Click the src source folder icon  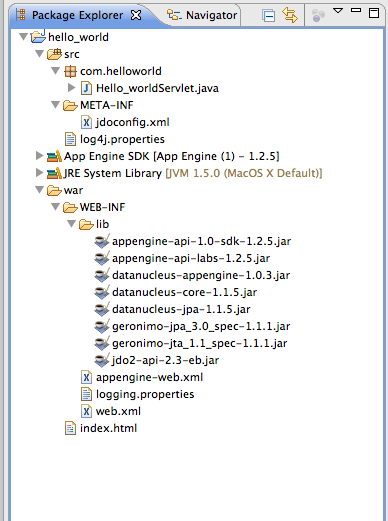(x=54, y=54)
